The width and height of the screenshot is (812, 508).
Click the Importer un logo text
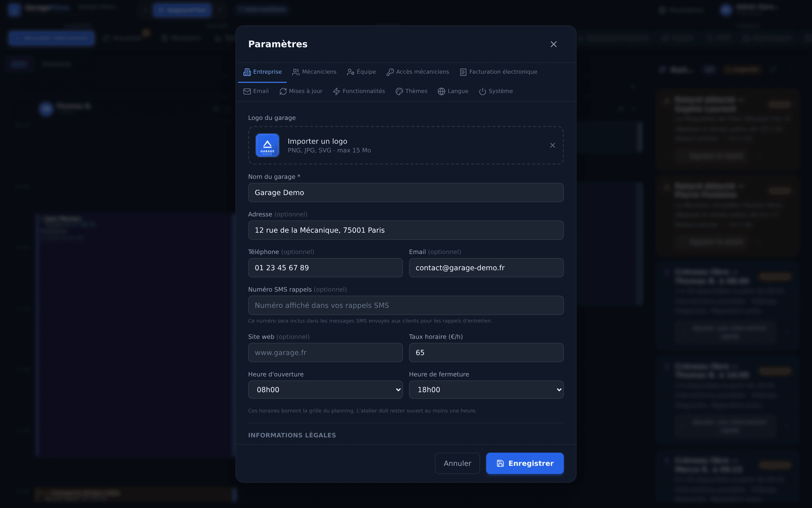pyautogui.click(x=317, y=141)
